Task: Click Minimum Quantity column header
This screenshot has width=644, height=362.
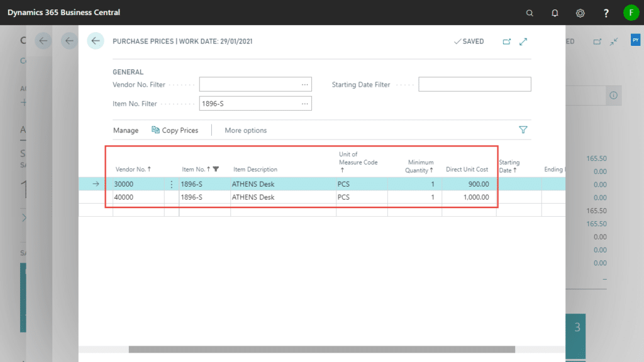Action: coord(419,166)
